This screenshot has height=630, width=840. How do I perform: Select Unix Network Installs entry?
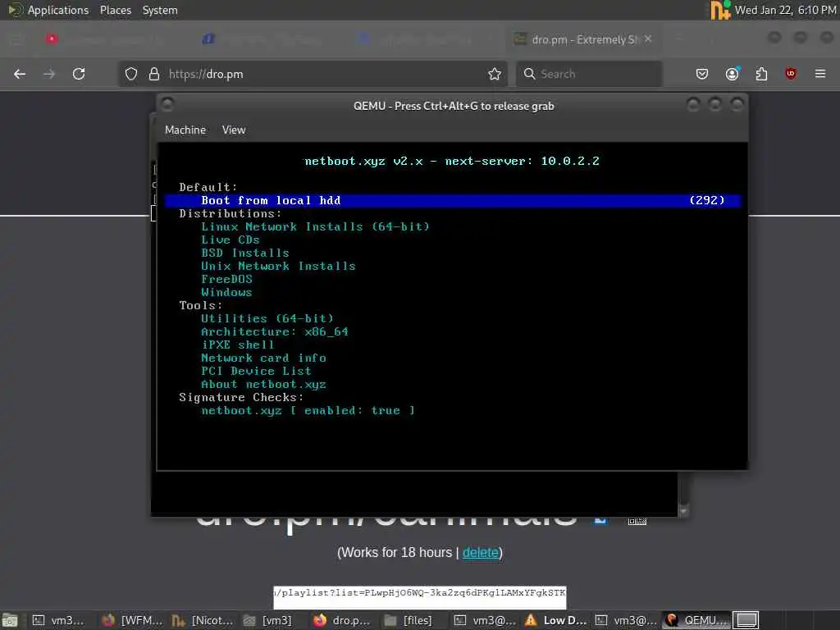278,267
